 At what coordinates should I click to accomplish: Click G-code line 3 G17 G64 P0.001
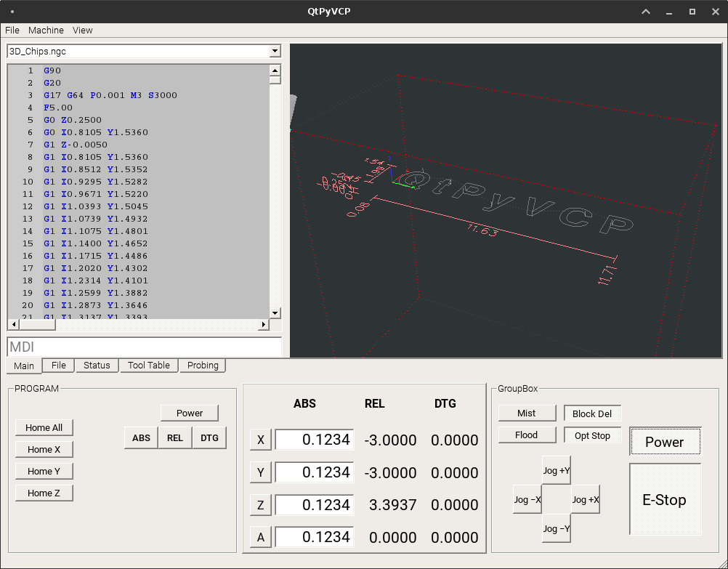coord(110,95)
